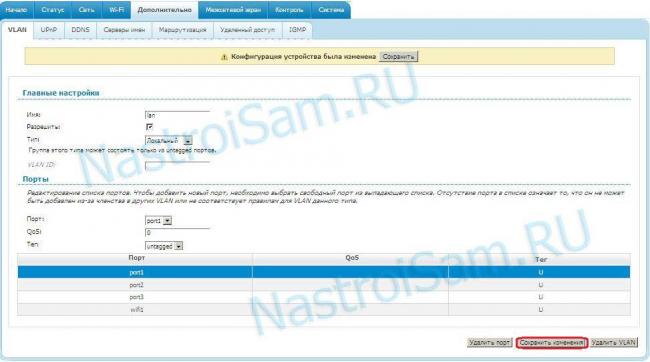This screenshot has height=362, width=650.
Task: Open the DDNS tab
Action: [80, 30]
